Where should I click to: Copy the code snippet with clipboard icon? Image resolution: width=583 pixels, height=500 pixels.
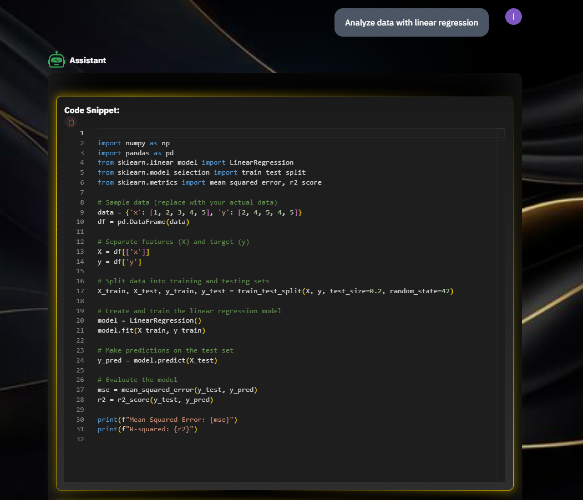[x=71, y=122]
